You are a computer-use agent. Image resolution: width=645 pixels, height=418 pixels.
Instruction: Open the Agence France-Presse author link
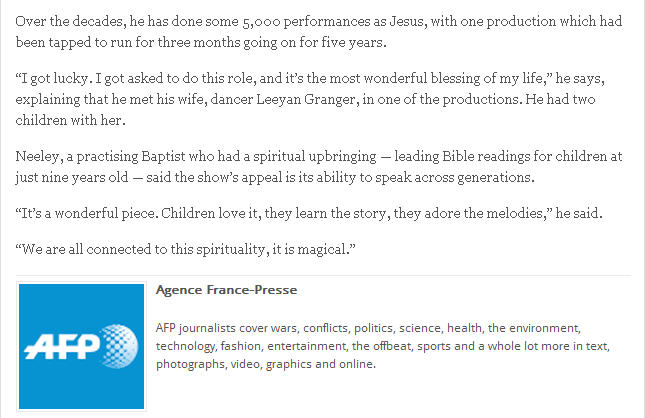[x=226, y=290]
